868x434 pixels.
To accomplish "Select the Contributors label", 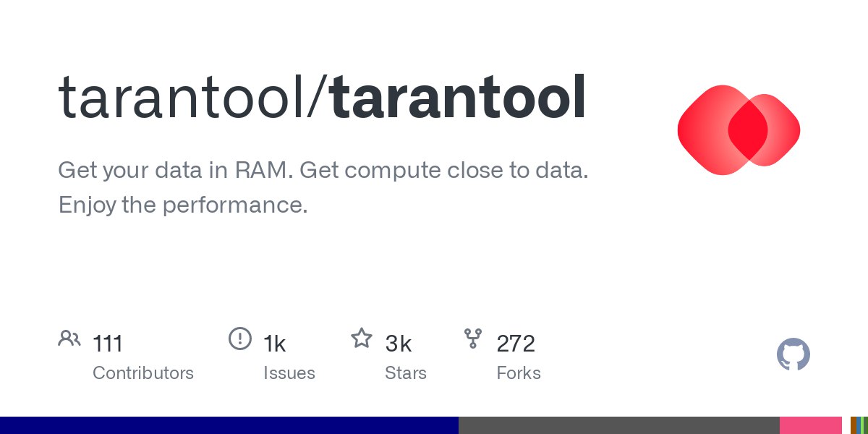I will 143,373.
